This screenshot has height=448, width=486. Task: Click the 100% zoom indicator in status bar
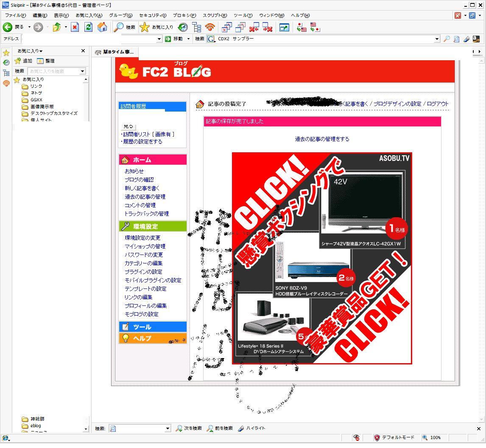click(x=432, y=437)
